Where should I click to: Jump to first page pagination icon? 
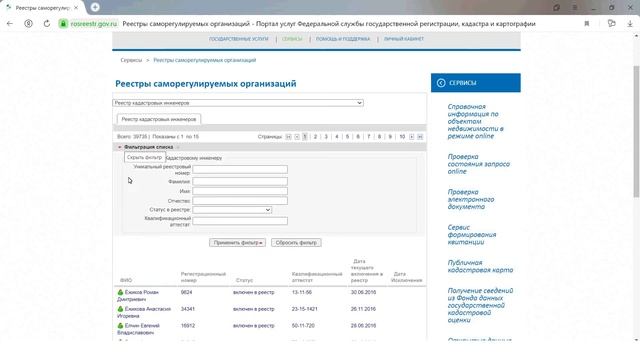(x=289, y=137)
